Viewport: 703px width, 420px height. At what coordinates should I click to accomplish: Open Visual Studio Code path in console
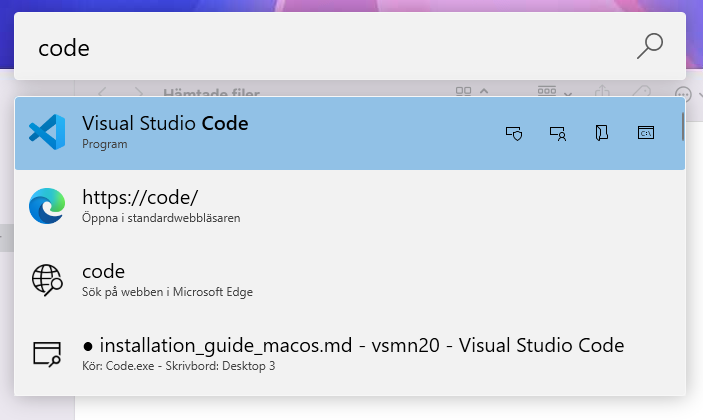tap(646, 133)
